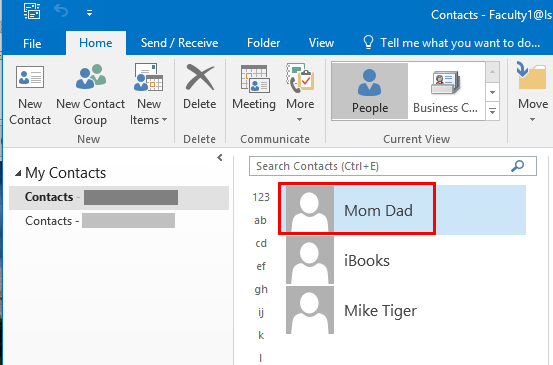This screenshot has height=365, width=553.
Task: Click the lightbulb Tell me icon
Action: tap(368, 43)
